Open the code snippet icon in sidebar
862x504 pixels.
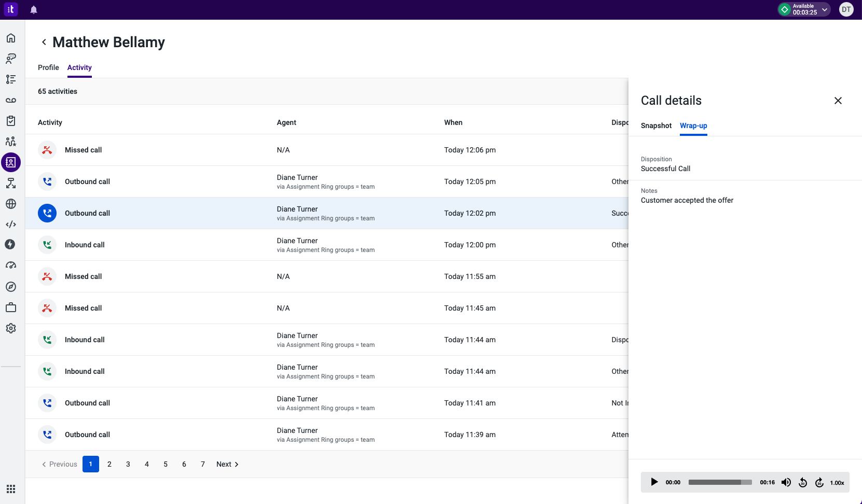(11, 225)
